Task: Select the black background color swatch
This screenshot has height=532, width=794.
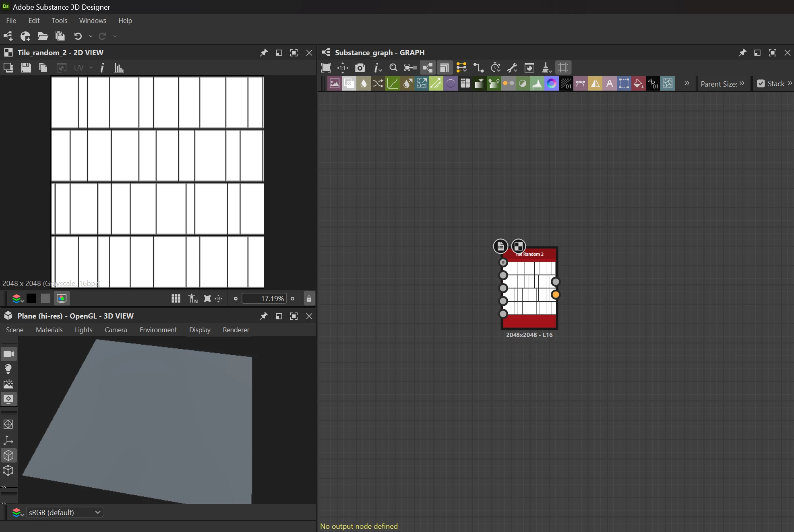Action: coord(31,298)
